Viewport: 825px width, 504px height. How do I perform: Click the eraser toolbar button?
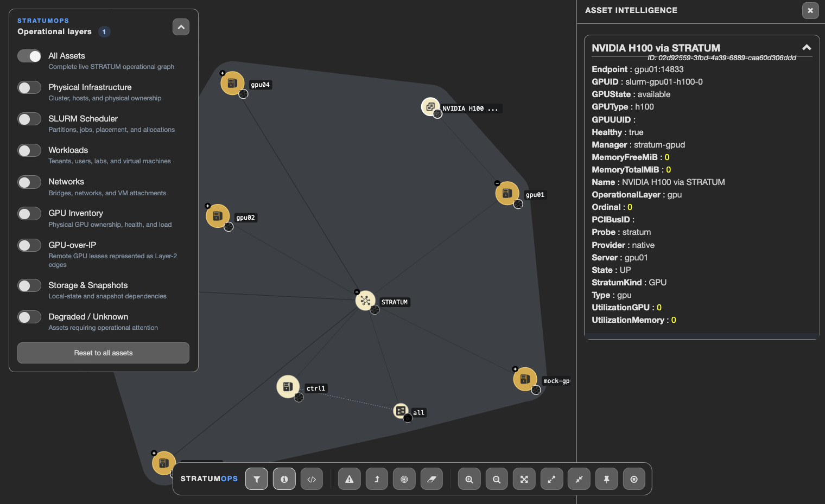click(x=431, y=479)
